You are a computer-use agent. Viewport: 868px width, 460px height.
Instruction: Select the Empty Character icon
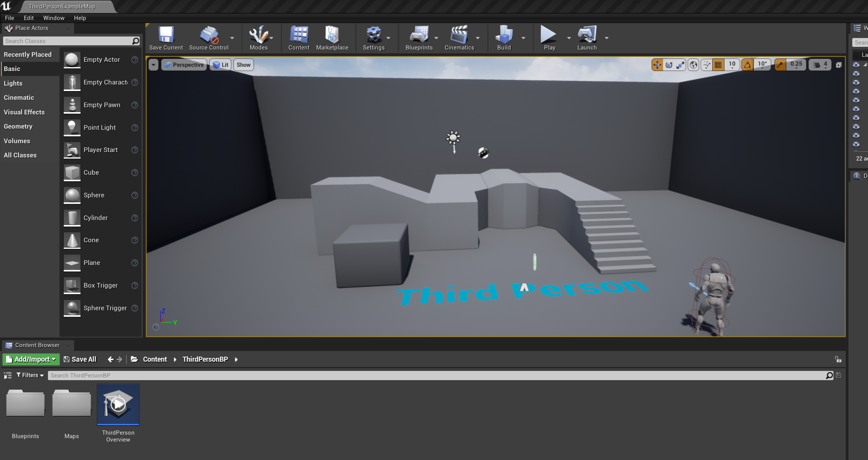point(72,83)
